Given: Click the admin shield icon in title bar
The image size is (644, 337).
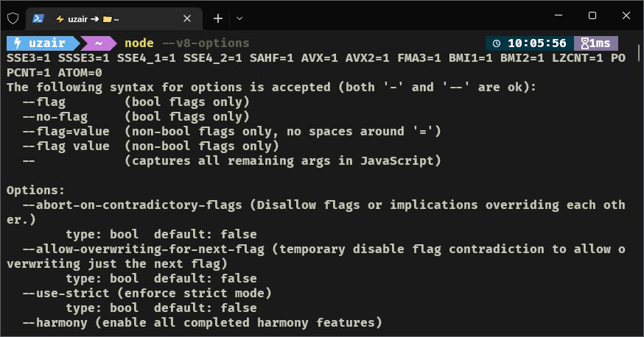Looking at the screenshot, I should (x=13, y=18).
